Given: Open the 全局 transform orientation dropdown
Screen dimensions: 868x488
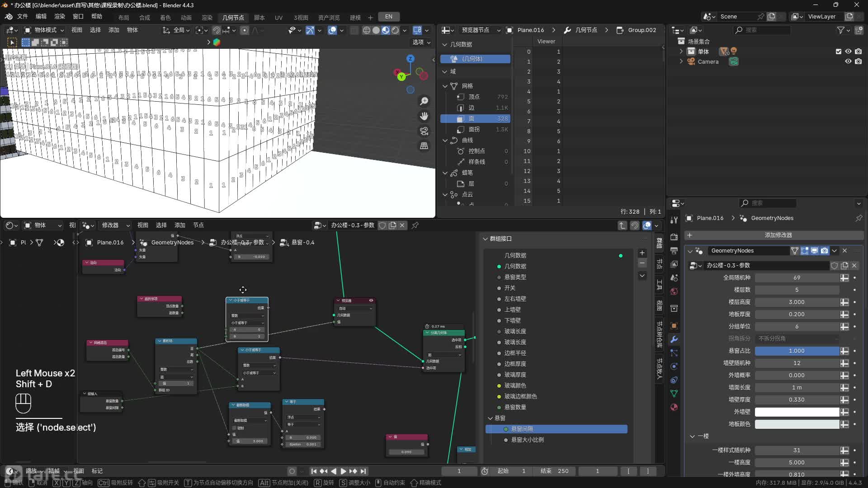Looking at the screenshot, I should tap(176, 30).
